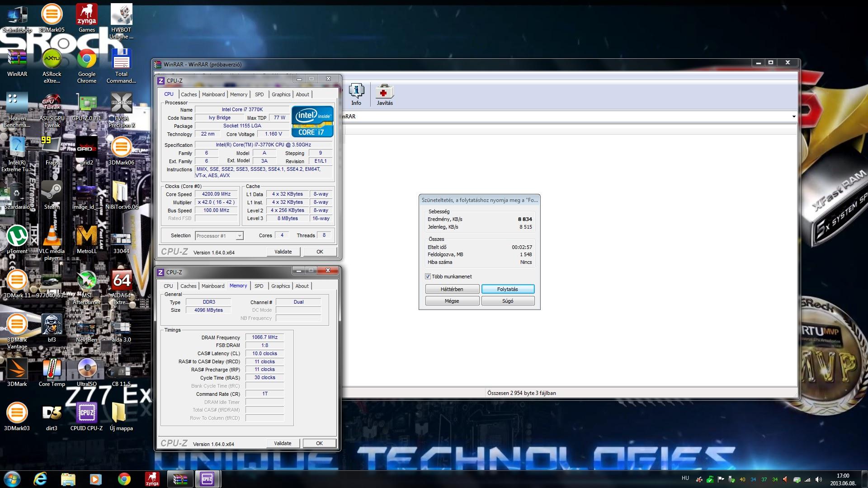This screenshot has width=868, height=488.
Task: Expand the WinRAR address bar dropdown
Action: coord(794,117)
